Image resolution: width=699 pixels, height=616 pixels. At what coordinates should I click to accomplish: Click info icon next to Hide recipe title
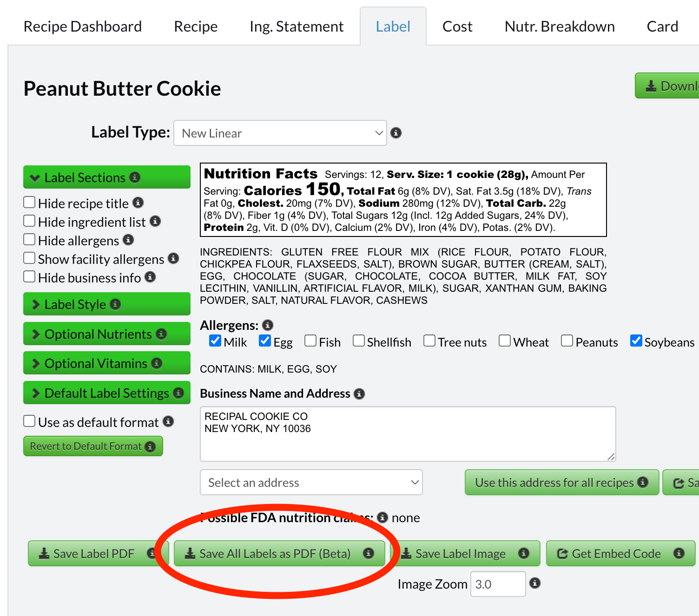click(x=138, y=203)
